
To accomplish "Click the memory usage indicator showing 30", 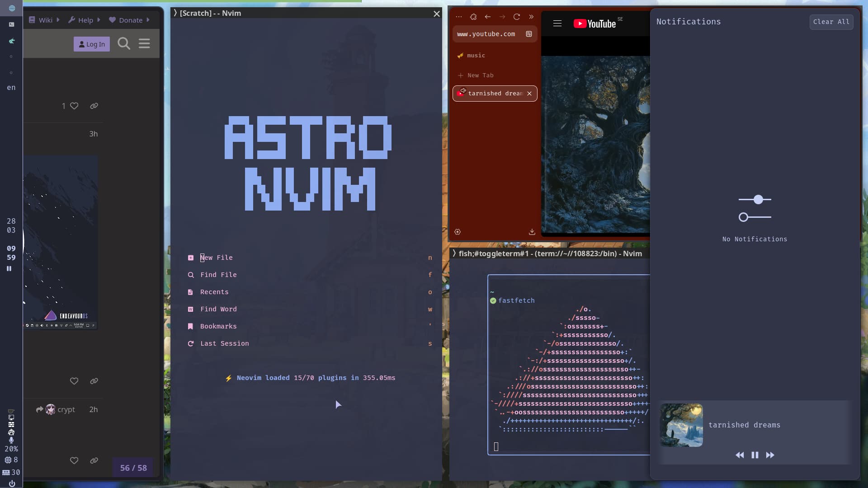I will (11, 472).
